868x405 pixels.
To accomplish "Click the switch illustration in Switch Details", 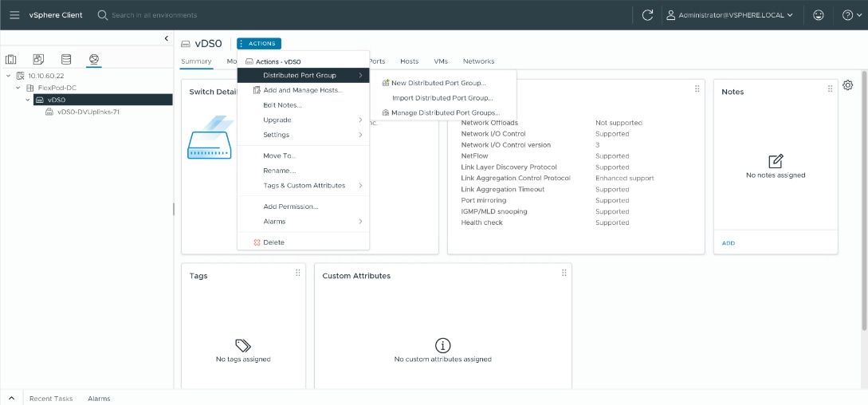I will pyautogui.click(x=209, y=137).
